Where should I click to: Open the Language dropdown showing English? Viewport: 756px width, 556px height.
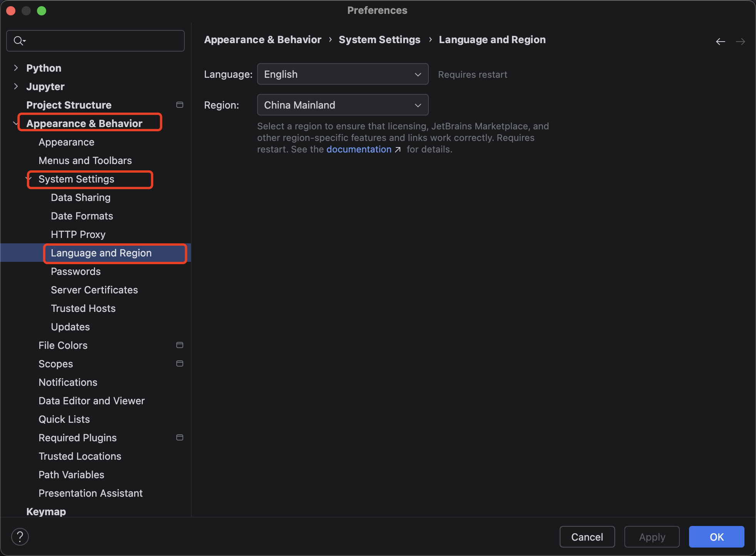coord(342,74)
